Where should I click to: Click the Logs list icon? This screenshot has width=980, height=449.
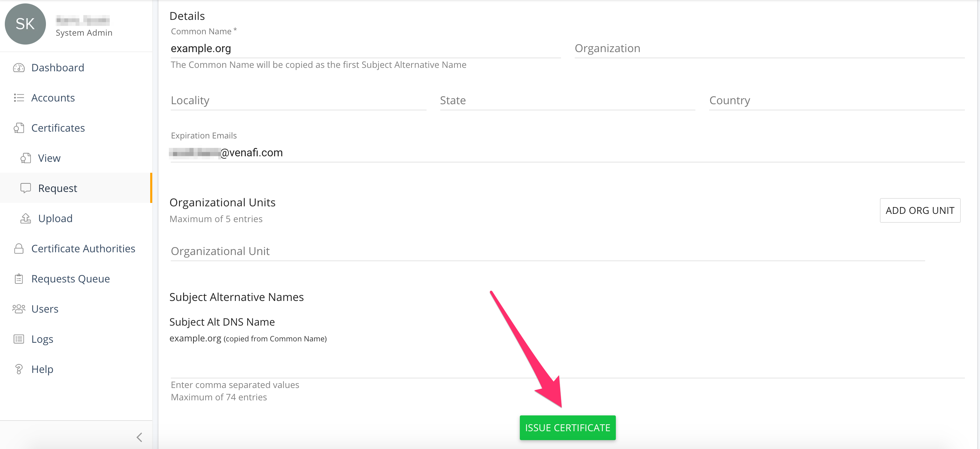click(19, 339)
